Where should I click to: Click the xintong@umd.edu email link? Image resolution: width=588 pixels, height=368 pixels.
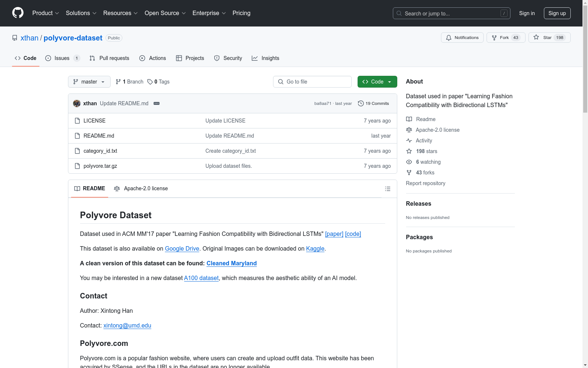(x=127, y=326)
